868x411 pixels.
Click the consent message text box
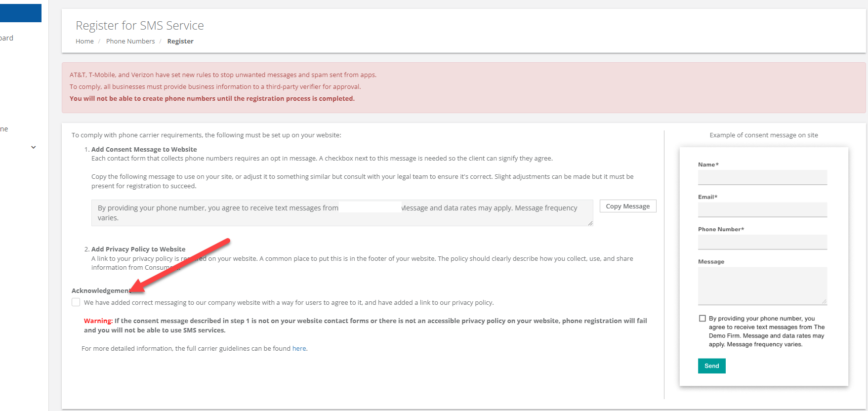click(341, 213)
